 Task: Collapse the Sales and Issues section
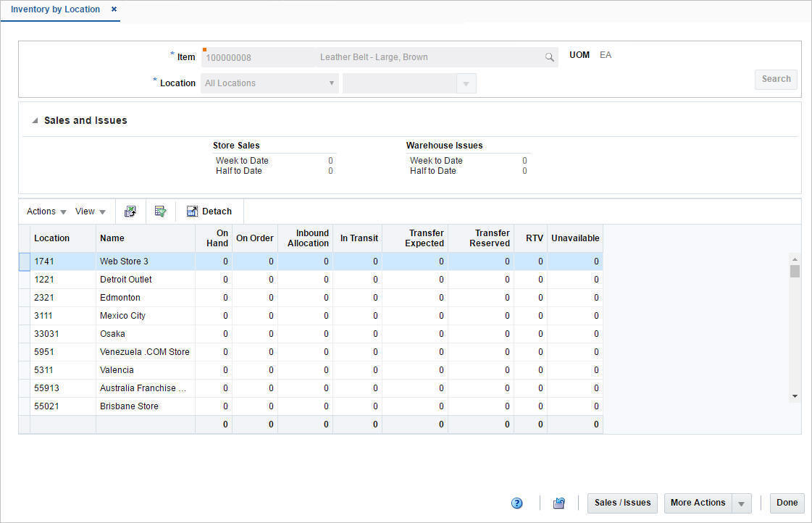pyautogui.click(x=34, y=120)
